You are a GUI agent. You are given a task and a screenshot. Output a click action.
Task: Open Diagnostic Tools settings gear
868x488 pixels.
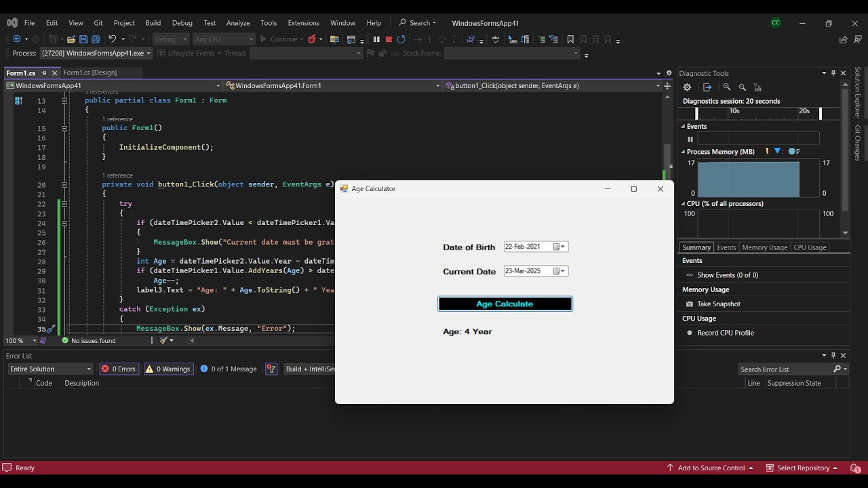click(687, 87)
